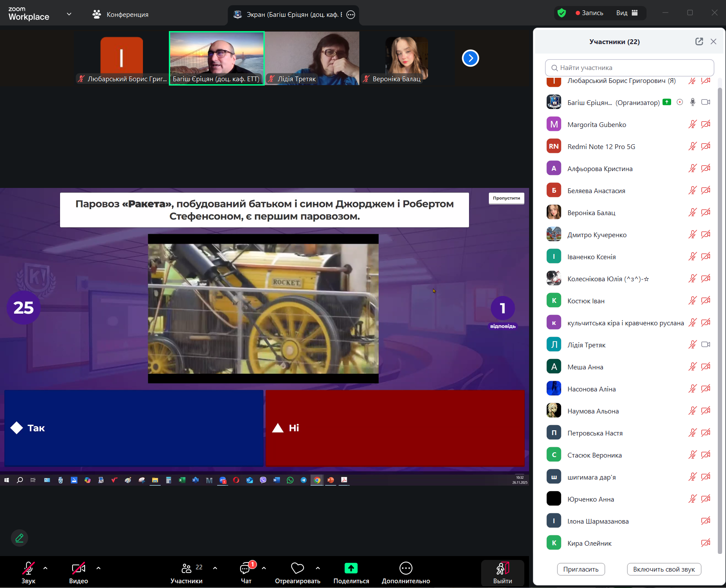Screen dimensions: 726x588
Task: Select participant Юрченко Анна
Action: 628,499
